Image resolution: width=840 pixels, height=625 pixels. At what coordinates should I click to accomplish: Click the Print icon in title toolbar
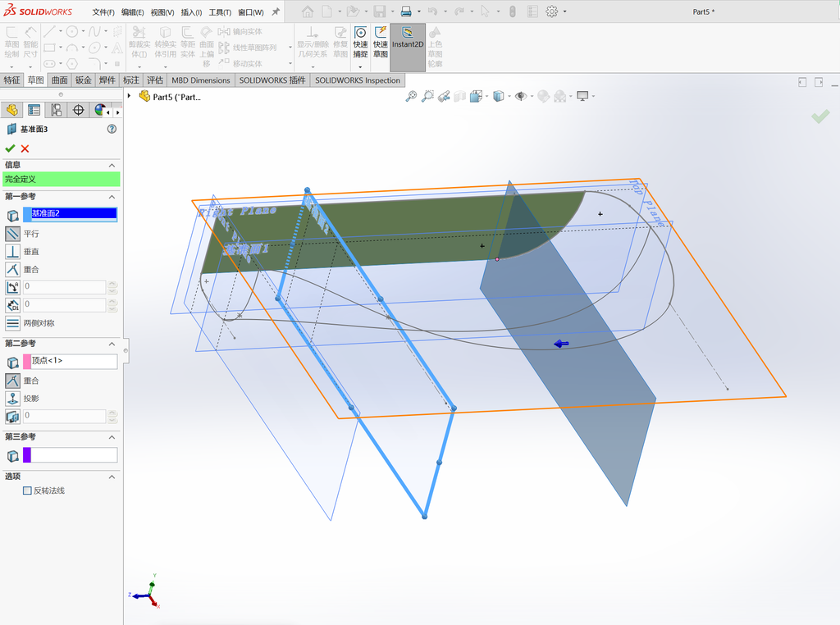coord(406,11)
